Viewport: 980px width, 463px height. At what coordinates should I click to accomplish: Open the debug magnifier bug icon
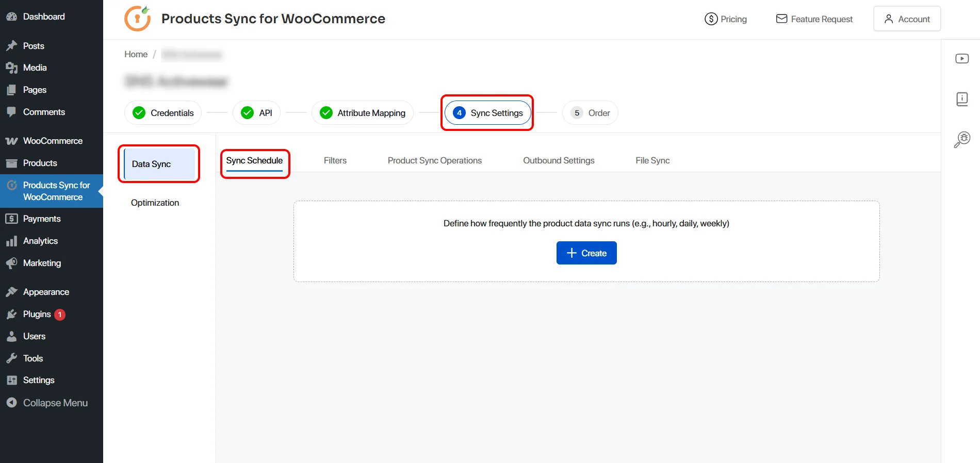962,139
